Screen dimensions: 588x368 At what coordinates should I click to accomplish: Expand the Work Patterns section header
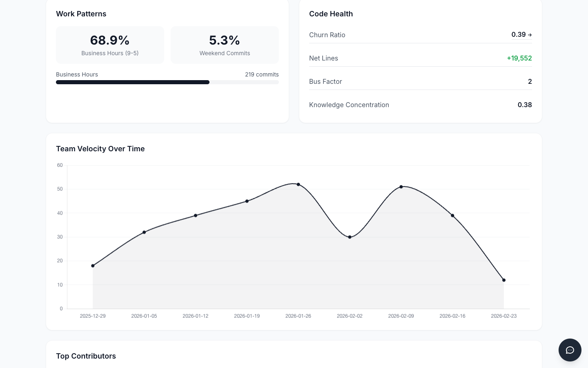click(x=81, y=14)
